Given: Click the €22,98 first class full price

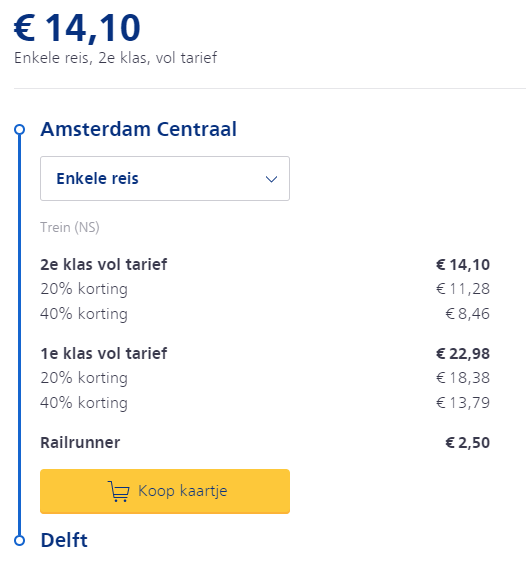Looking at the screenshot, I should tap(463, 353).
